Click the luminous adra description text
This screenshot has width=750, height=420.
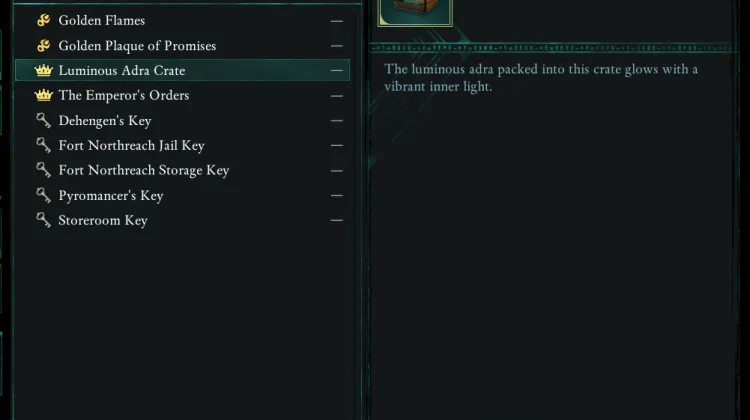[x=541, y=77]
